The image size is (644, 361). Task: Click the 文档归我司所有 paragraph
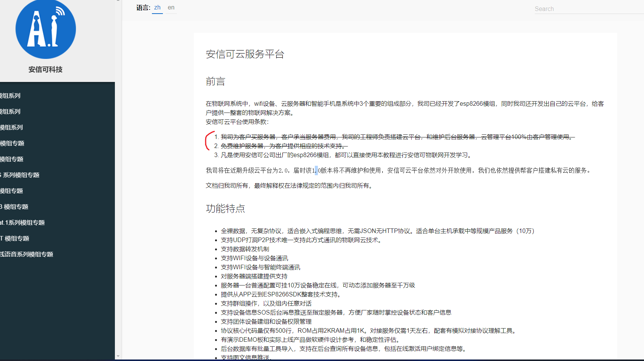point(290,185)
